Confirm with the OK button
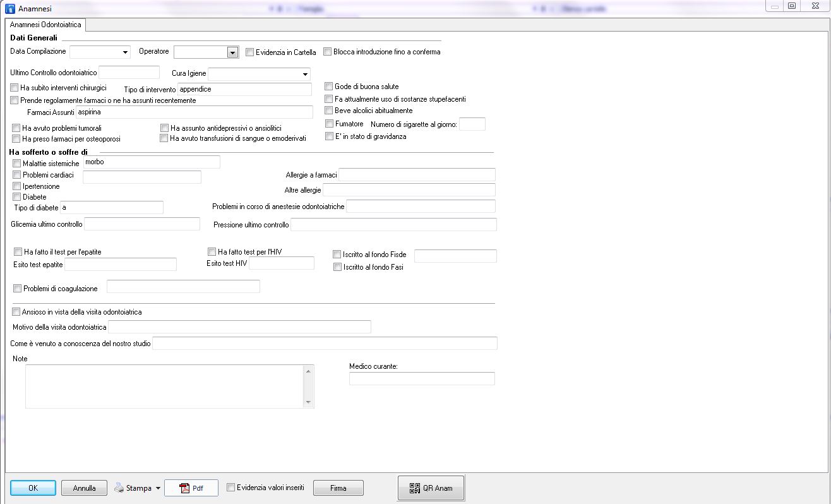Viewport: 831px width, 504px height. pyautogui.click(x=33, y=488)
